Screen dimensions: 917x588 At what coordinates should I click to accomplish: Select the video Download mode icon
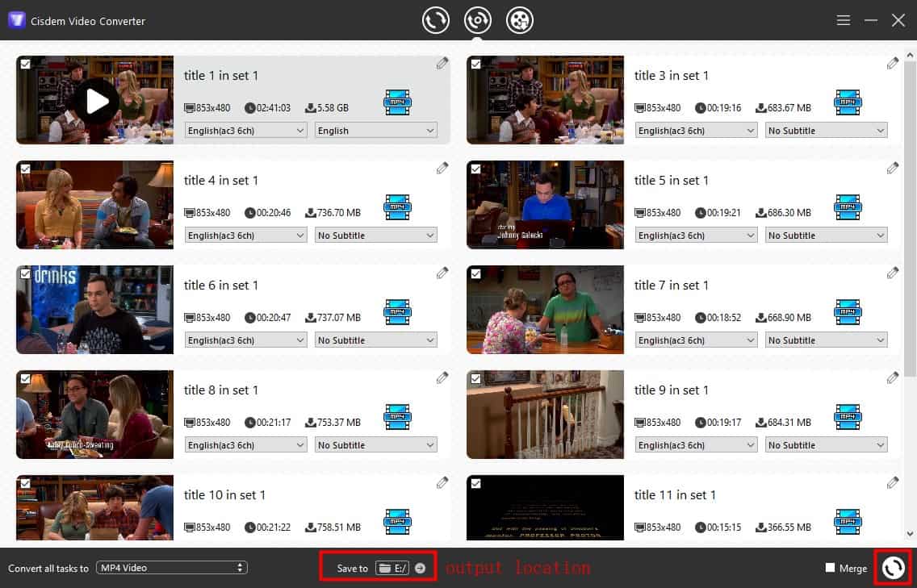[x=521, y=20]
